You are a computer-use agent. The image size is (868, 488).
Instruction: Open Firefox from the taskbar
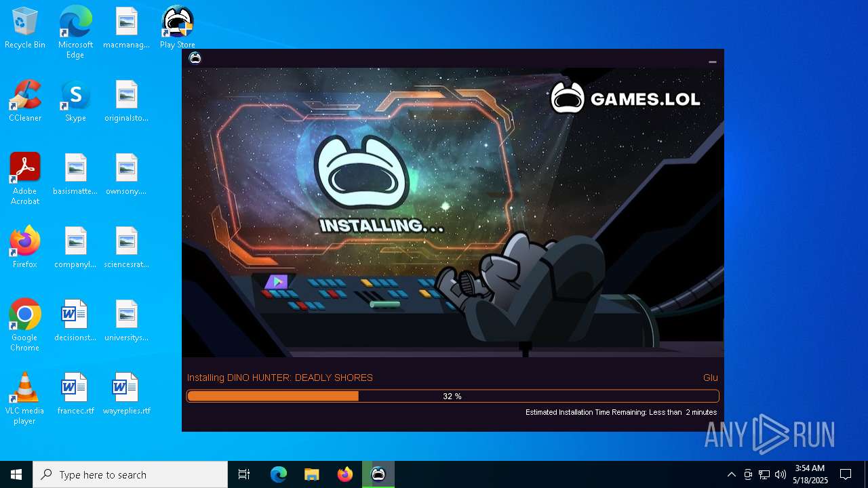pyautogui.click(x=345, y=474)
